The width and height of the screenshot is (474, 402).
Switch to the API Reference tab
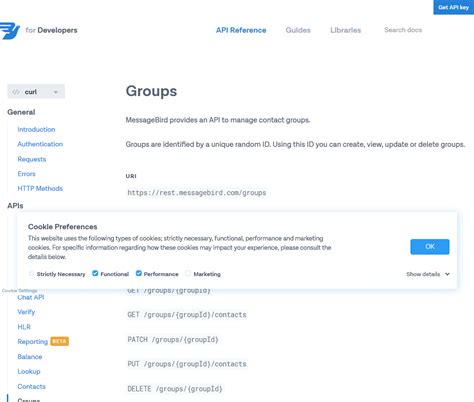tap(241, 30)
